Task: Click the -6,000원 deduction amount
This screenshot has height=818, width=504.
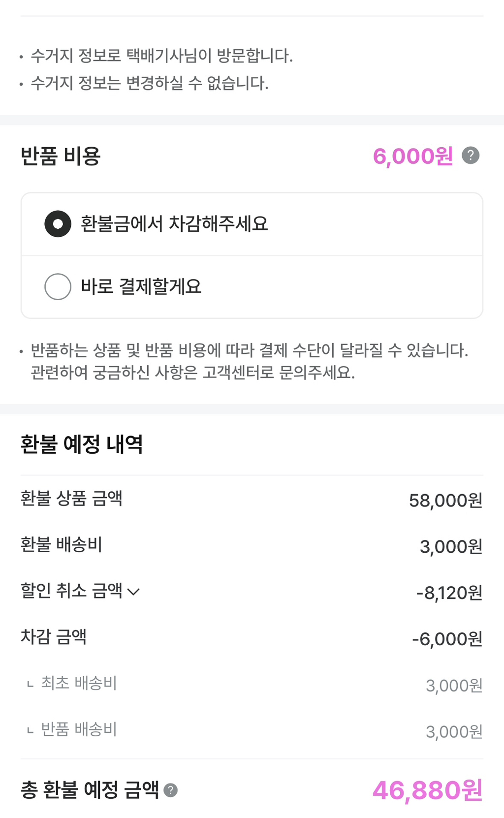Action: (x=447, y=639)
